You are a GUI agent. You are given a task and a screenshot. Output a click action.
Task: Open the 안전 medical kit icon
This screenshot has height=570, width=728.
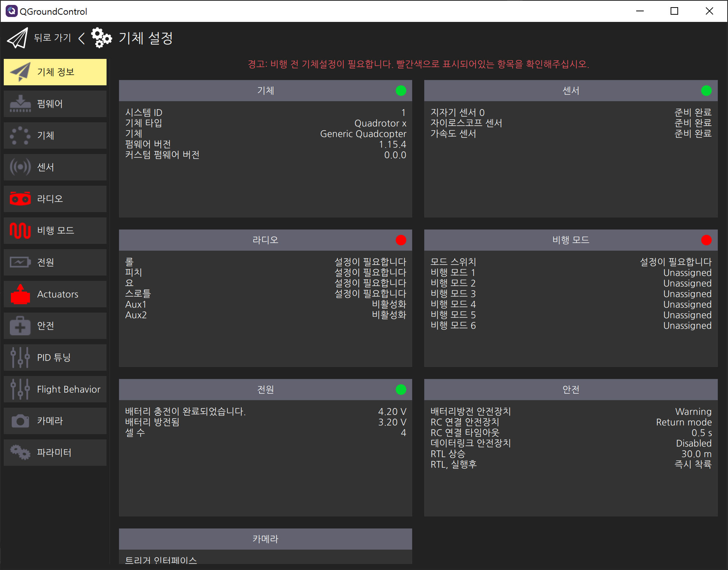[x=20, y=326]
